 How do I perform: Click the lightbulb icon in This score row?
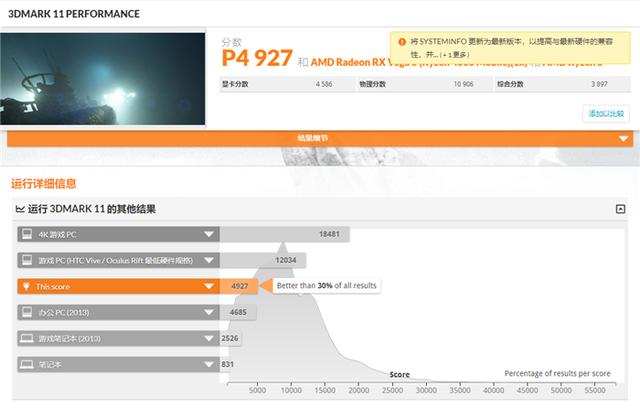(26, 286)
